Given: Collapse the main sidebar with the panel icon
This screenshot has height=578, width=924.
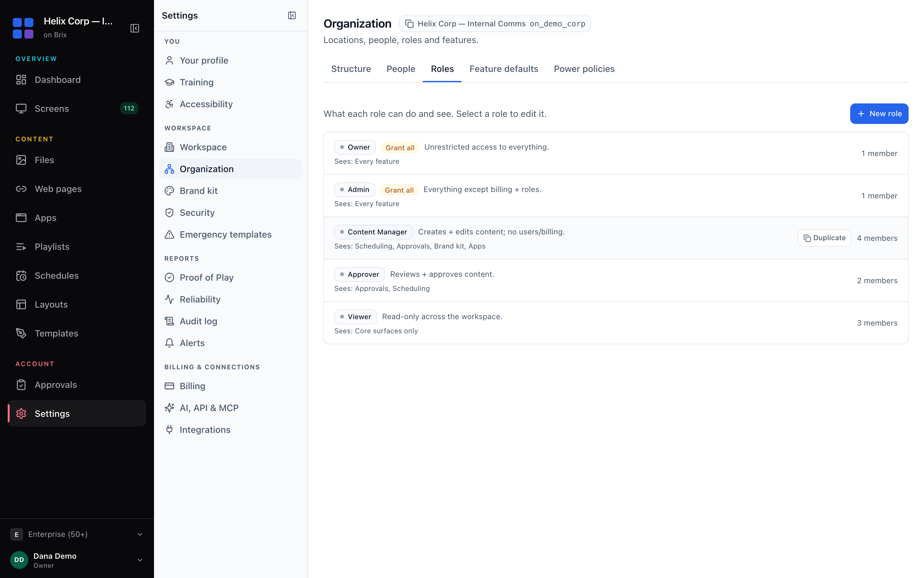Looking at the screenshot, I should 135,28.
